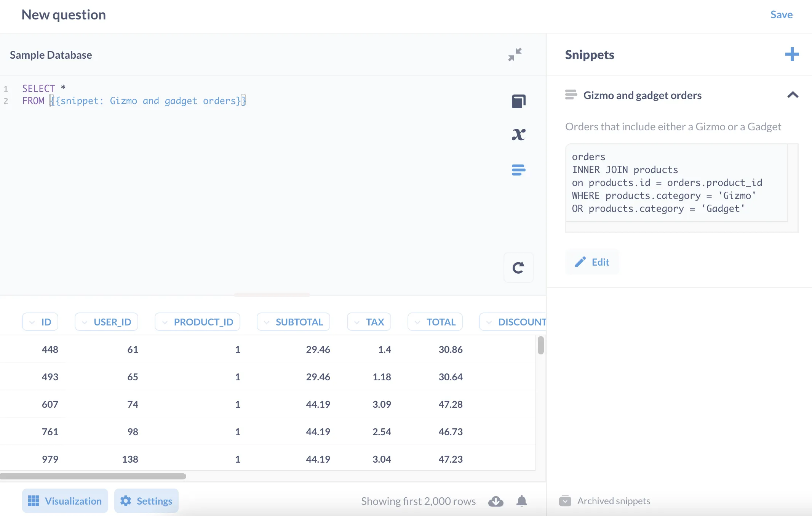Open Visualization options
The image size is (812, 516).
pos(65,500)
